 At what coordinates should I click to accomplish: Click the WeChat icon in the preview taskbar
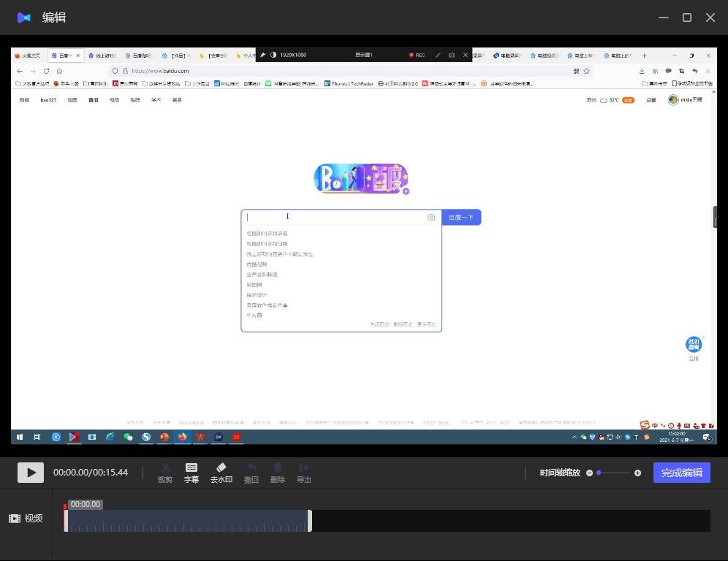(128, 437)
